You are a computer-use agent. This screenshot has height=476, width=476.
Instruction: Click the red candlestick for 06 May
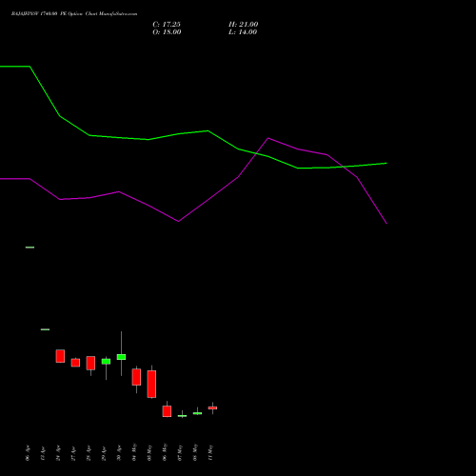coord(167,411)
